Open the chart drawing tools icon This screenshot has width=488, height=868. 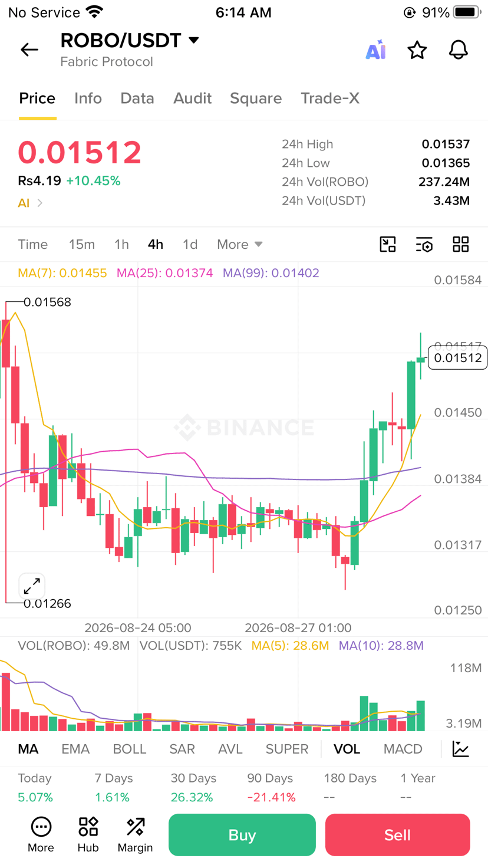[x=388, y=244]
